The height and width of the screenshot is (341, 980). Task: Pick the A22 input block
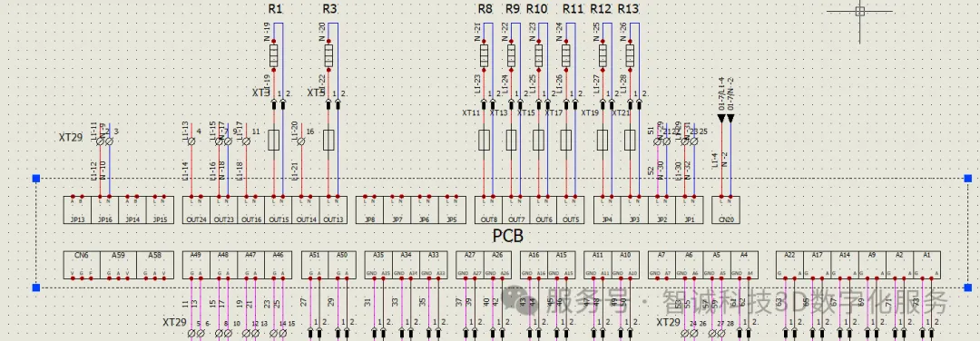790,265
